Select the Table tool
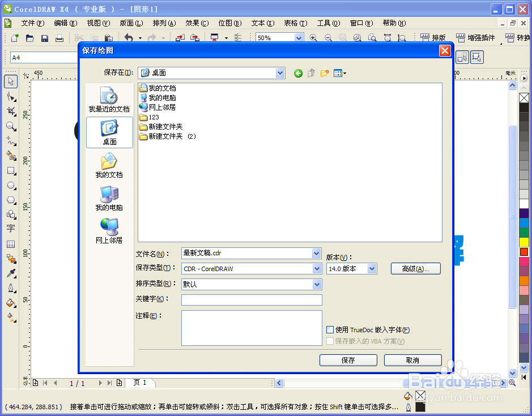532x416 pixels. pos(11,244)
